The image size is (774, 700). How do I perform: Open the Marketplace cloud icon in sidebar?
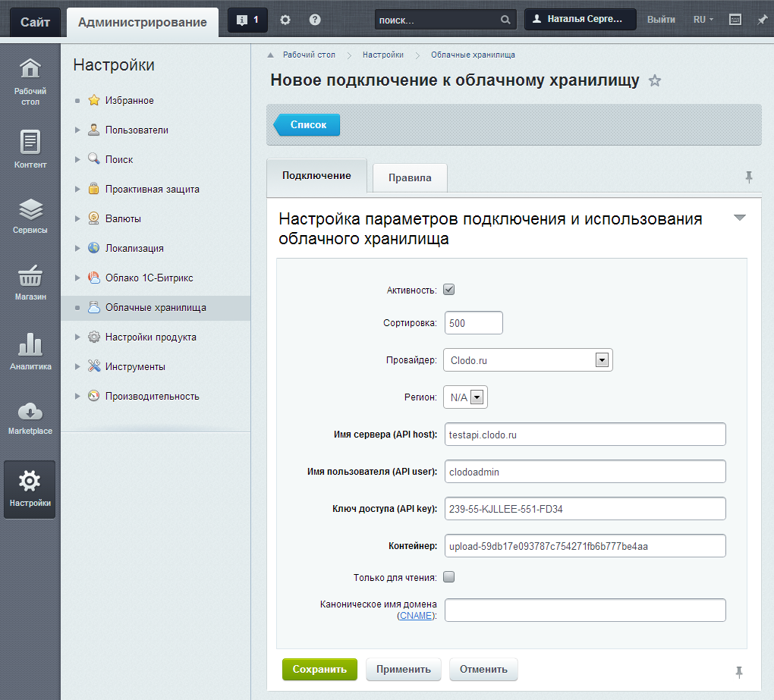coord(30,412)
